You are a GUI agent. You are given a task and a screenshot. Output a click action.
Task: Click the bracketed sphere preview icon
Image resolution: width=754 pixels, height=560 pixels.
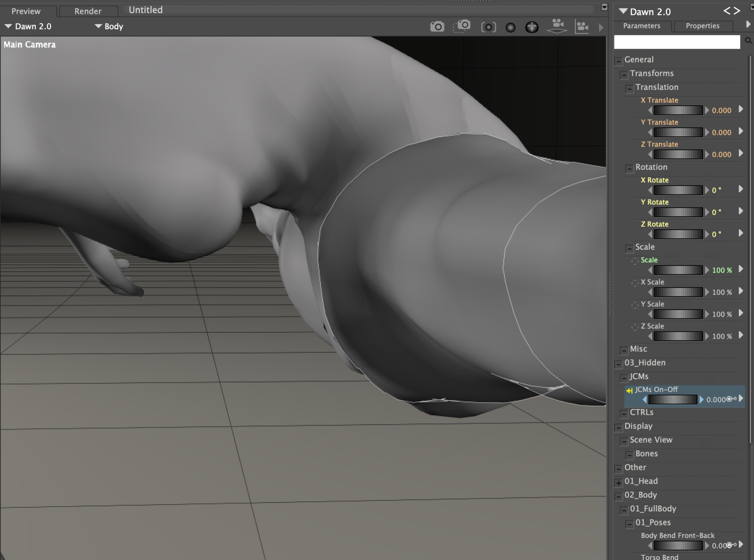click(x=489, y=27)
